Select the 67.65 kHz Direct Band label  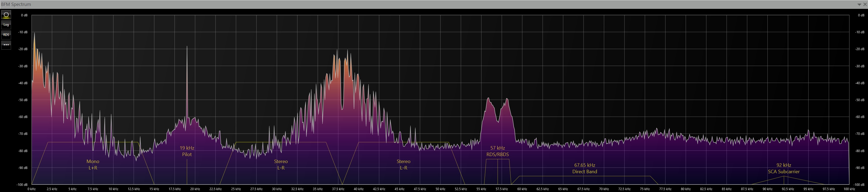584,168
